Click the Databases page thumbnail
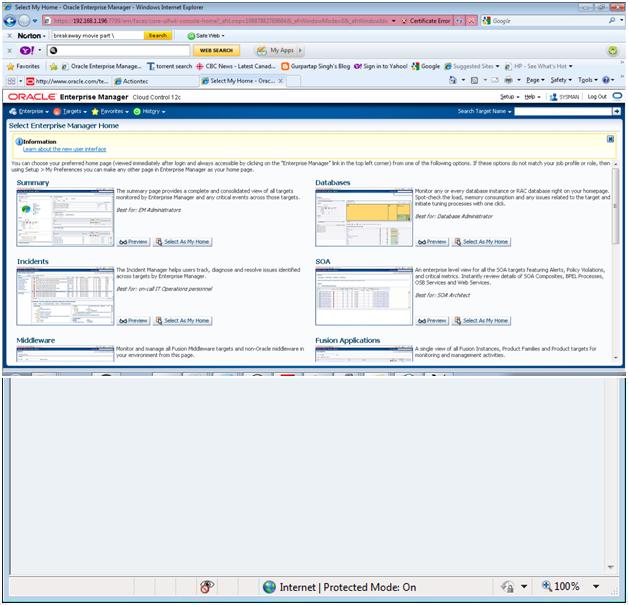Image resolution: width=628 pixels, height=605 pixels. click(364, 217)
